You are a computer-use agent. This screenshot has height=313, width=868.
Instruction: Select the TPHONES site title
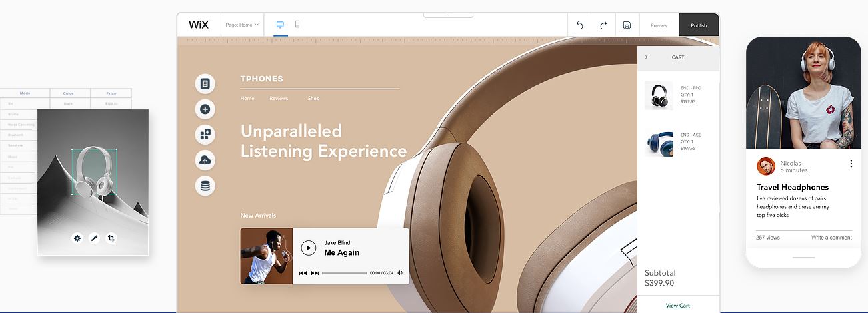(x=261, y=79)
